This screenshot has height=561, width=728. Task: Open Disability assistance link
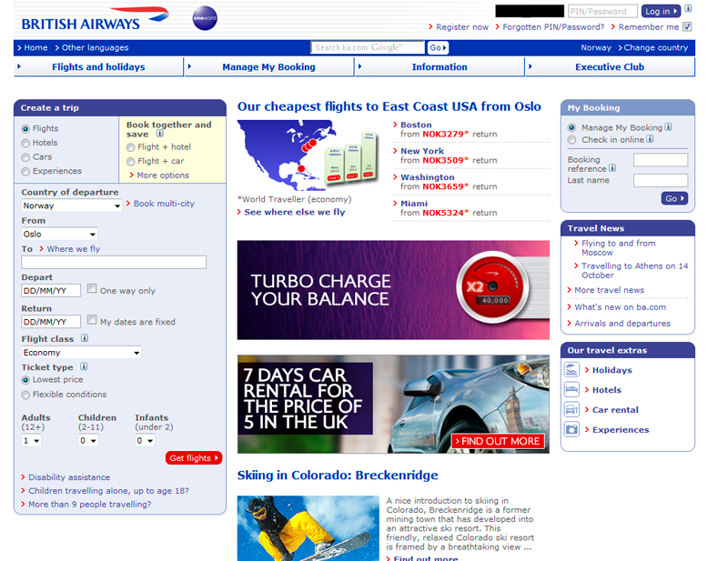[x=69, y=477]
